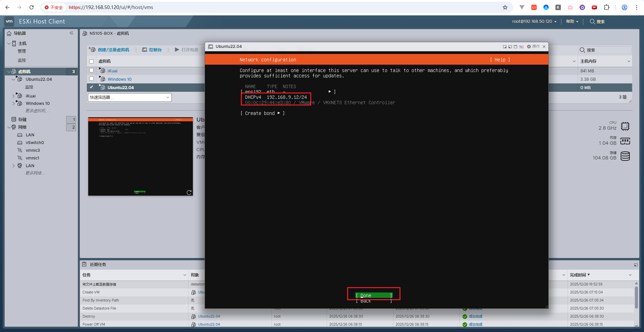Screen dimensions: 644x332
Task: Minimize the recent tasks panel icon
Action: pos(636,265)
